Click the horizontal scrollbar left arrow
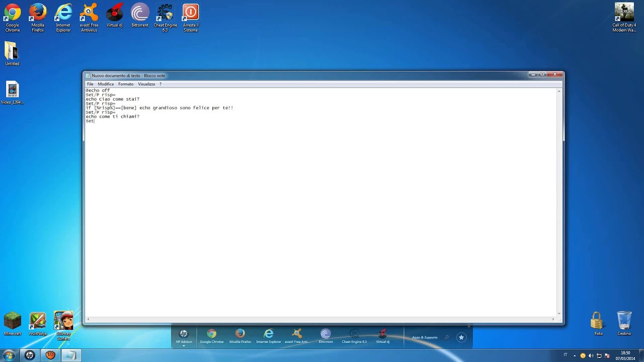 tap(89, 319)
